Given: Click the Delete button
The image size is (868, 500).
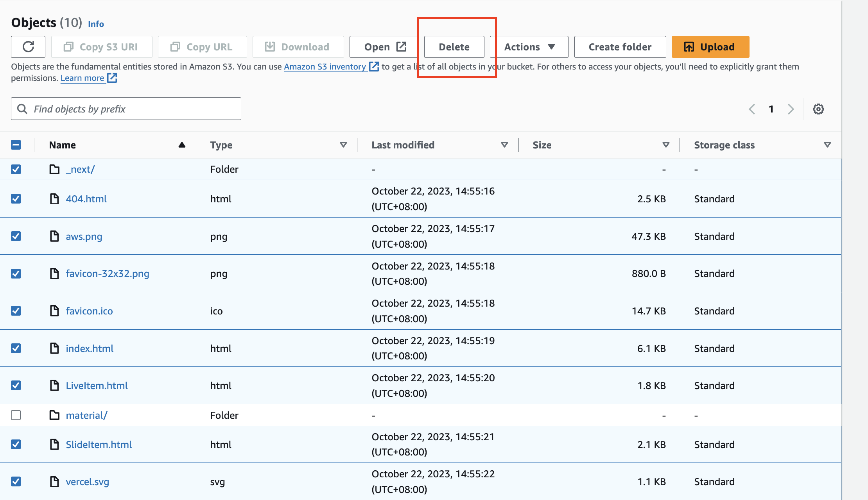Looking at the screenshot, I should 454,47.
